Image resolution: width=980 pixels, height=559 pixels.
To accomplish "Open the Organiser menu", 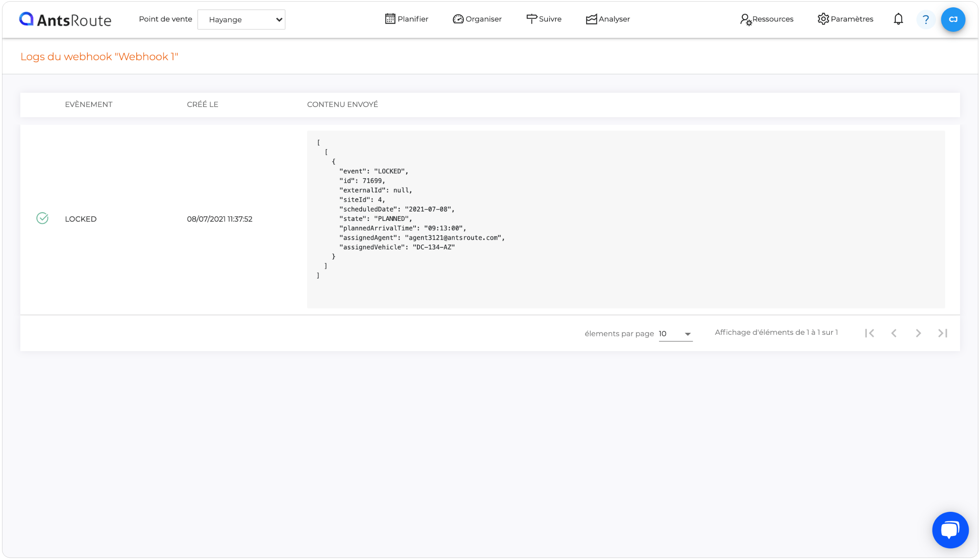I will [477, 19].
